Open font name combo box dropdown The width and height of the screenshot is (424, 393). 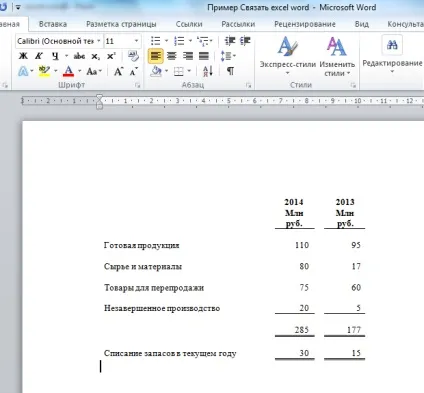point(99,41)
